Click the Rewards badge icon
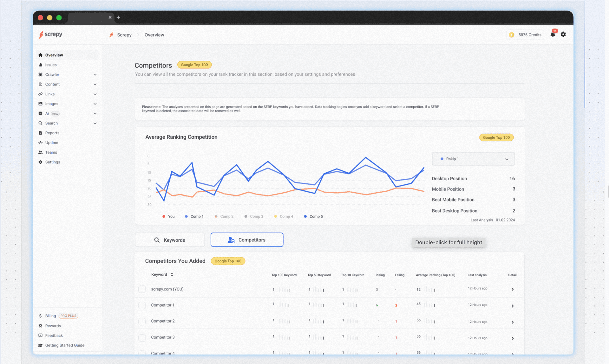This screenshot has height=364, width=609. (x=40, y=326)
